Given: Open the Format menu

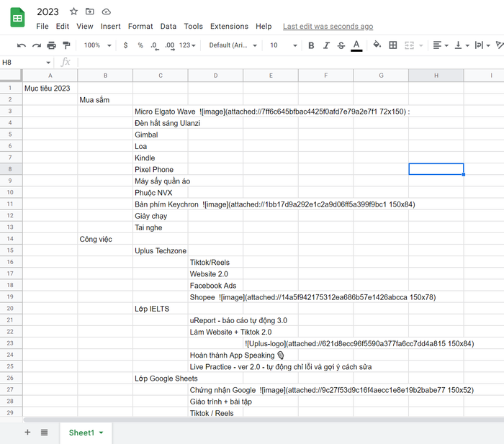Looking at the screenshot, I should (140, 27).
